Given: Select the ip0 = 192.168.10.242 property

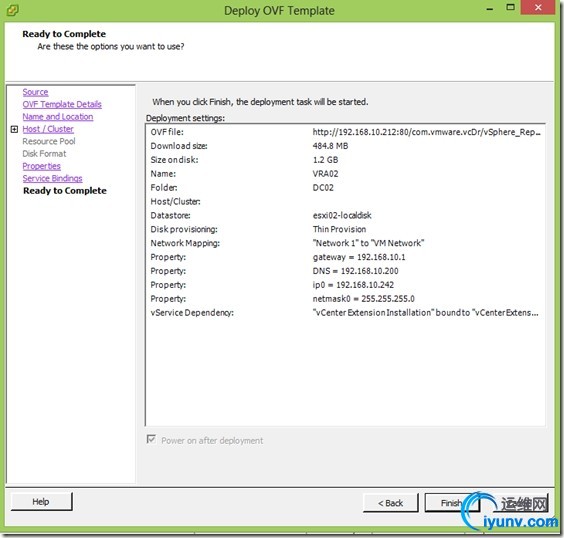Looking at the screenshot, I should click(x=353, y=285).
